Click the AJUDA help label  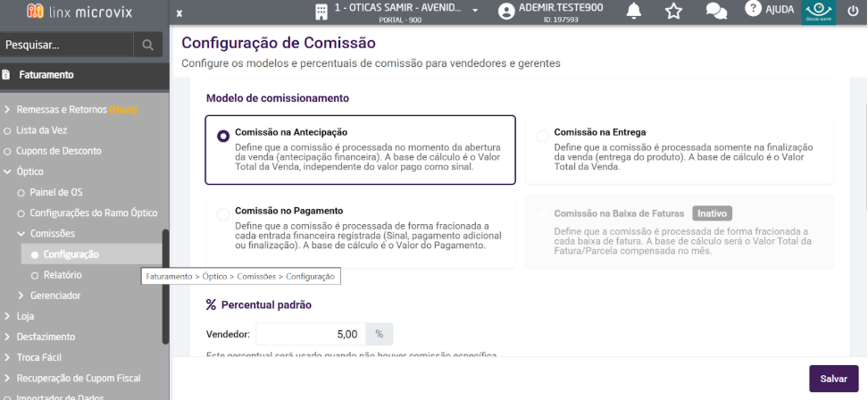pos(780,10)
